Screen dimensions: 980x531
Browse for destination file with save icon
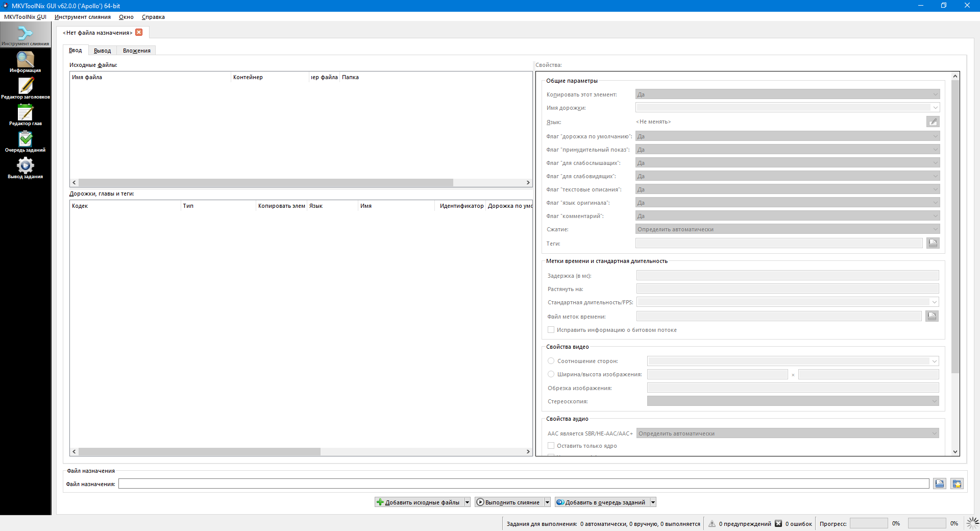click(940, 484)
